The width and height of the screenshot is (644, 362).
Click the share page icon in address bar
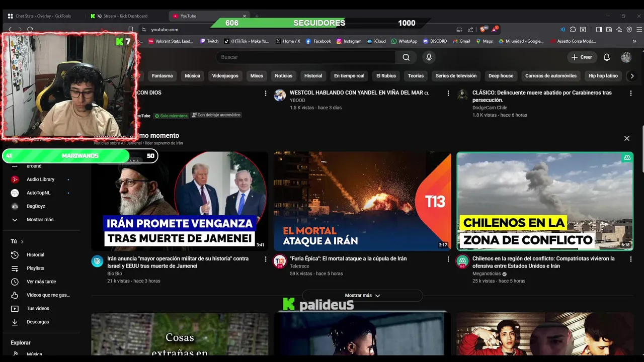pyautogui.click(x=470, y=30)
